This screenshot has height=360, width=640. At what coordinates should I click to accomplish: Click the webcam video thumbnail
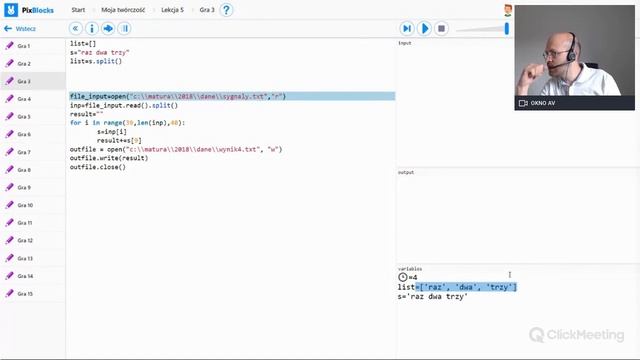[574, 51]
